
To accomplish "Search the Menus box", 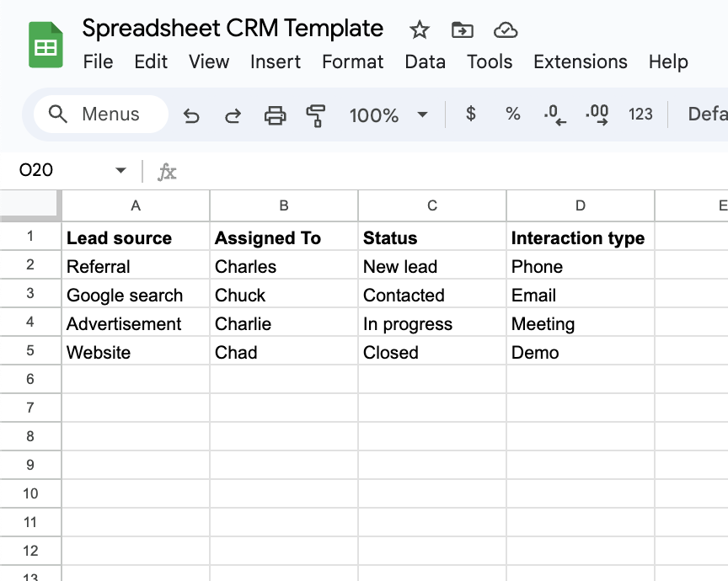I will click(101, 115).
